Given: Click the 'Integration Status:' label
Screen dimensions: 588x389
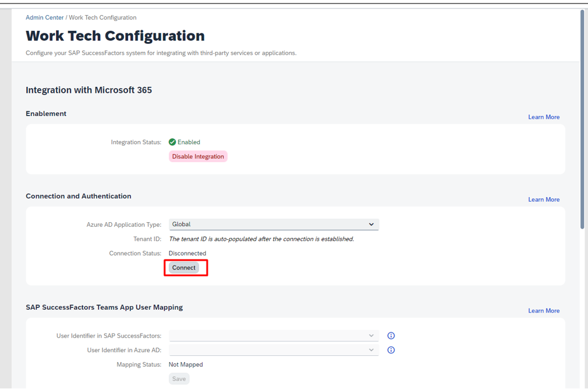Looking at the screenshot, I should 136,142.
